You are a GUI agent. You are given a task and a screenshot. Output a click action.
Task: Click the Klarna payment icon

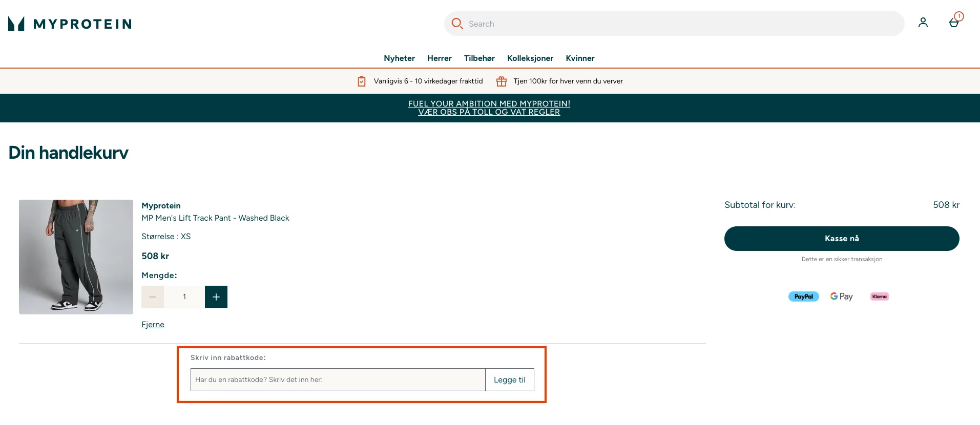(x=880, y=296)
